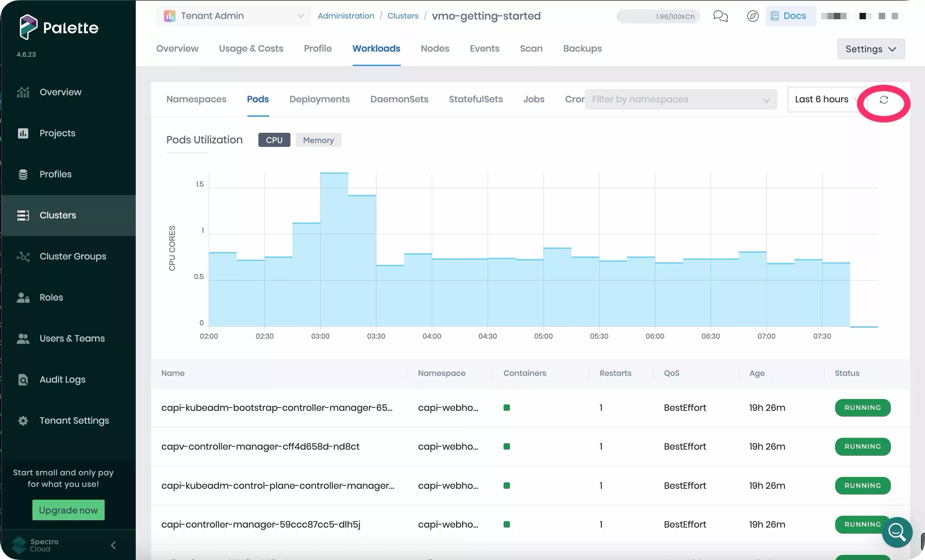
Task: Click the Profiles stack icon in sidebar
Action: (x=23, y=174)
